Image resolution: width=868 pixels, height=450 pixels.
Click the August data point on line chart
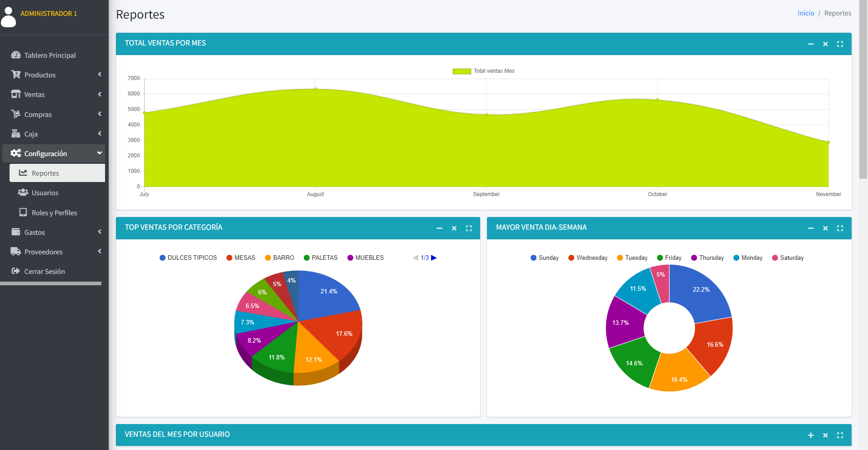click(x=316, y=89)
